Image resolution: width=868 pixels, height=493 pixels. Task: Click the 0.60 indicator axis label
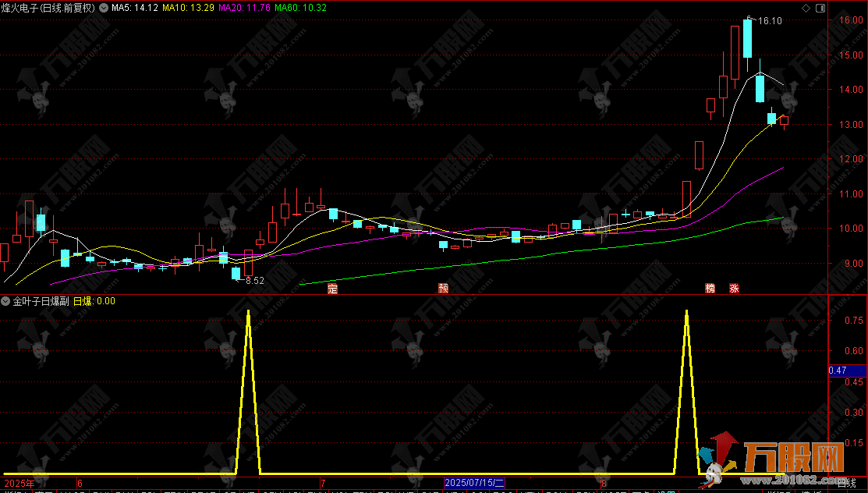point(854,351)
